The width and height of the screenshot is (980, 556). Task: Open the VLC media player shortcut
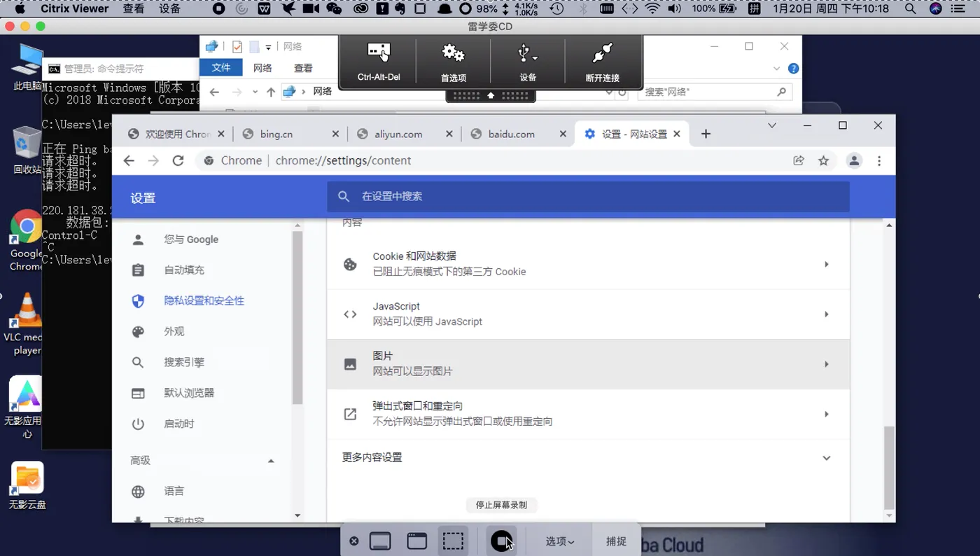click(x=25, y=324)
